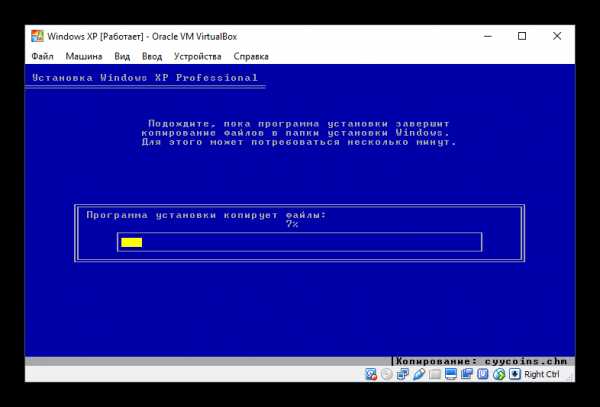Click the USB devices indicator icon
600x407 pixels.
pyautogui.click(x=419, y=374)
